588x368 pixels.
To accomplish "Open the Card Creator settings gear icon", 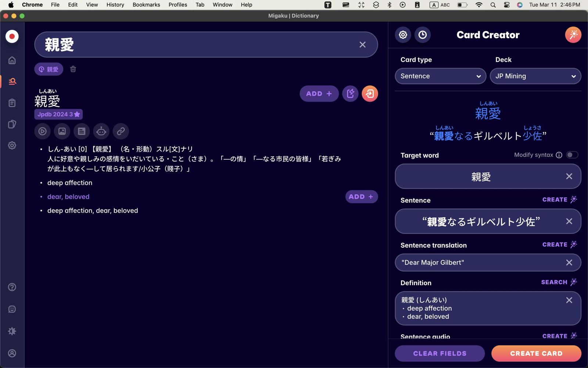I will (403, 35).
